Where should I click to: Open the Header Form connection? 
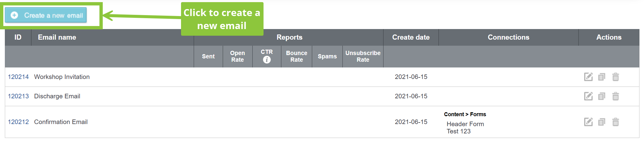click(x=465, y=124)
